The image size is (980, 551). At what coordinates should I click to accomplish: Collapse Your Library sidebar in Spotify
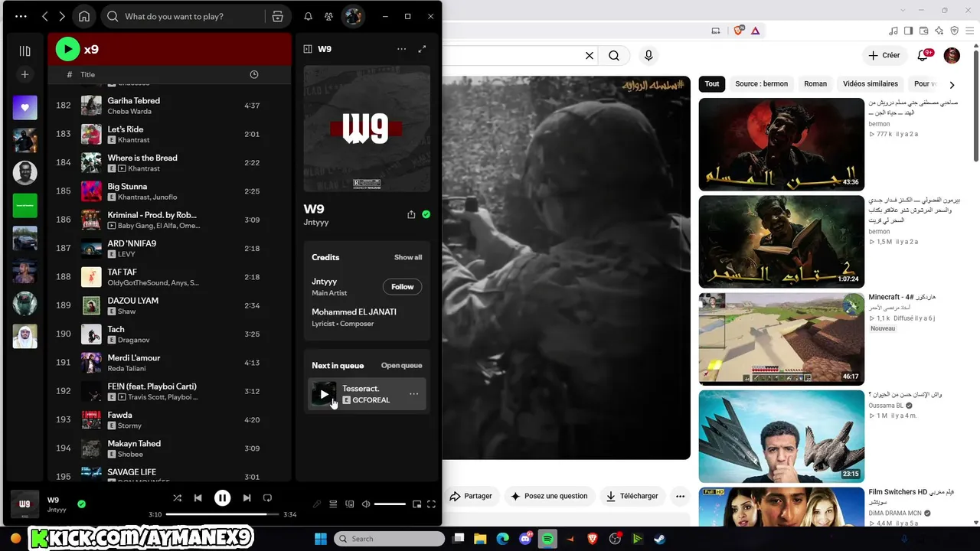coord(24,51)
